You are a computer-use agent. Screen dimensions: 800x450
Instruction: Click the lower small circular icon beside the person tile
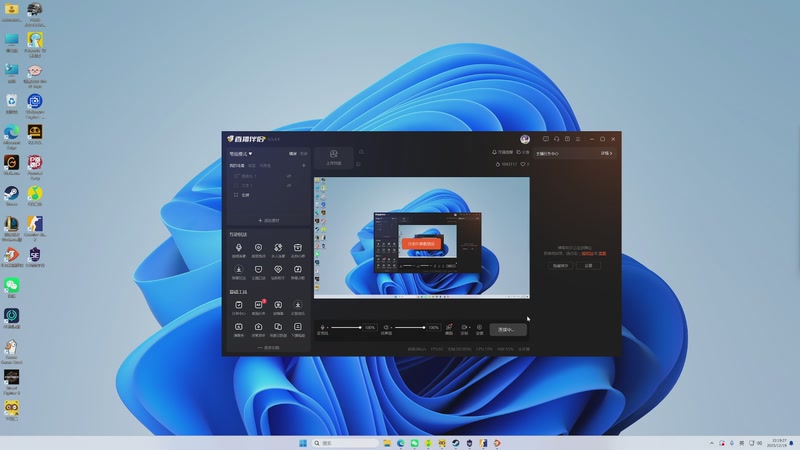pos(358,164)
